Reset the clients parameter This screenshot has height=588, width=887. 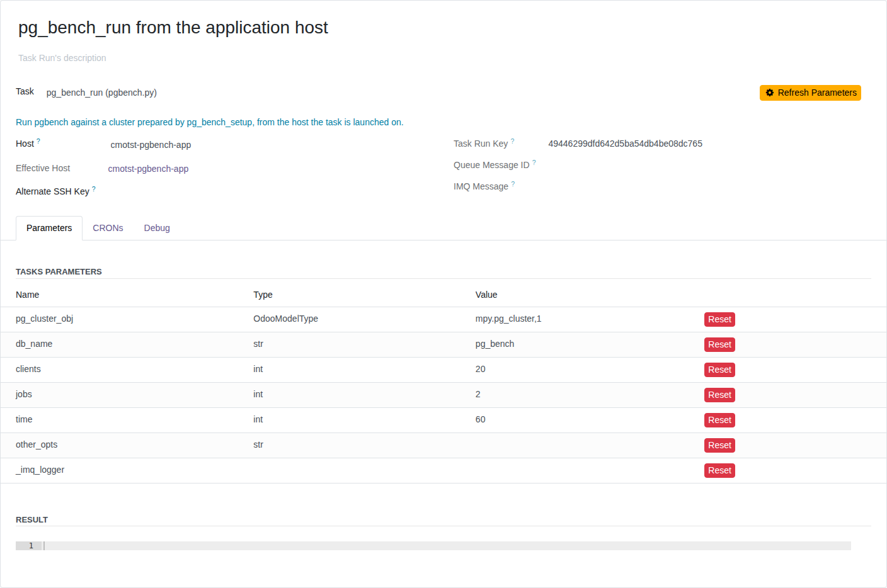click(719, 370)
